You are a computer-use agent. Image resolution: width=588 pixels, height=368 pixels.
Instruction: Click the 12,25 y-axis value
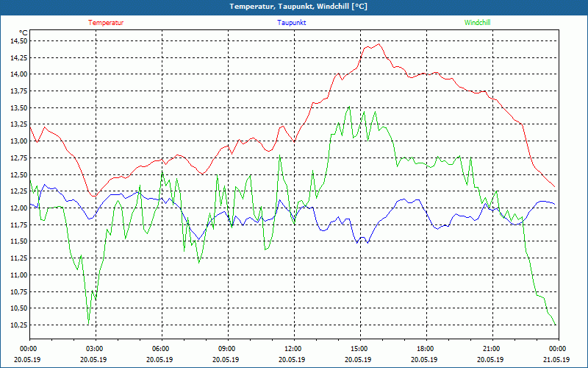pyautogui.click(x=19, y=191)
